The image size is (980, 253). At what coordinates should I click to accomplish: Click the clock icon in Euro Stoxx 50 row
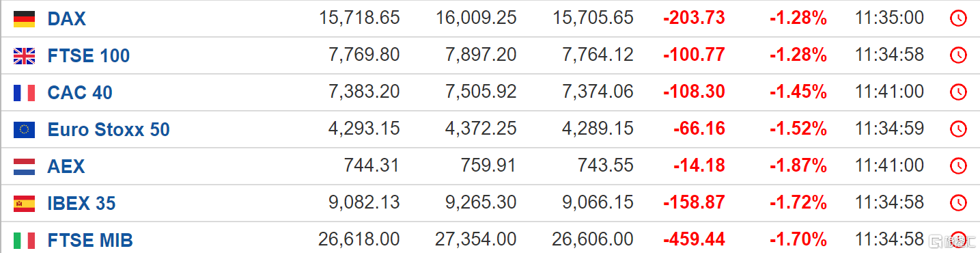(x=958, y=130)
